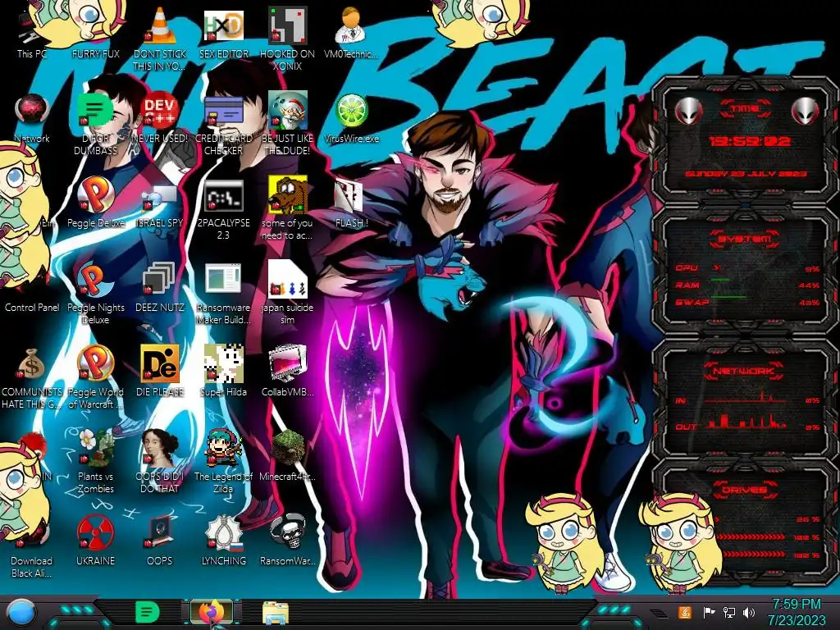The height and width of the screenshot is (630, 840).
Task: Open the CollabVMB... monitor icon
Action: (x=287, y=363)
